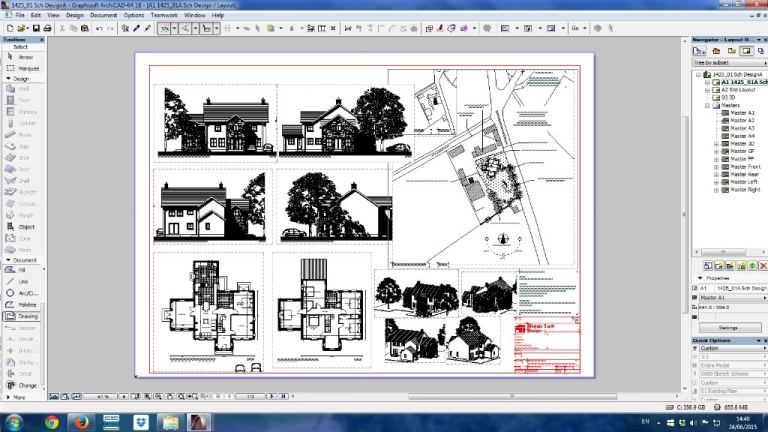Collapse the Document section of Toolbox
768x432 pixels.
point(20,260)
